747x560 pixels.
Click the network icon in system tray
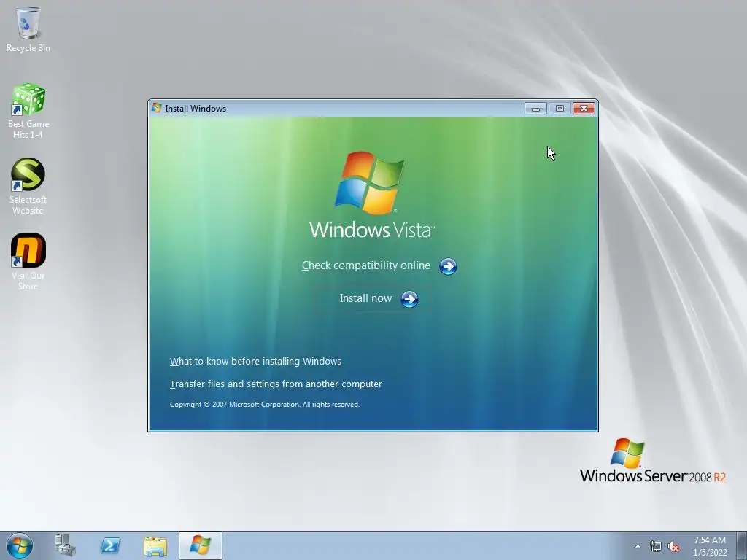tap(656, 547)
